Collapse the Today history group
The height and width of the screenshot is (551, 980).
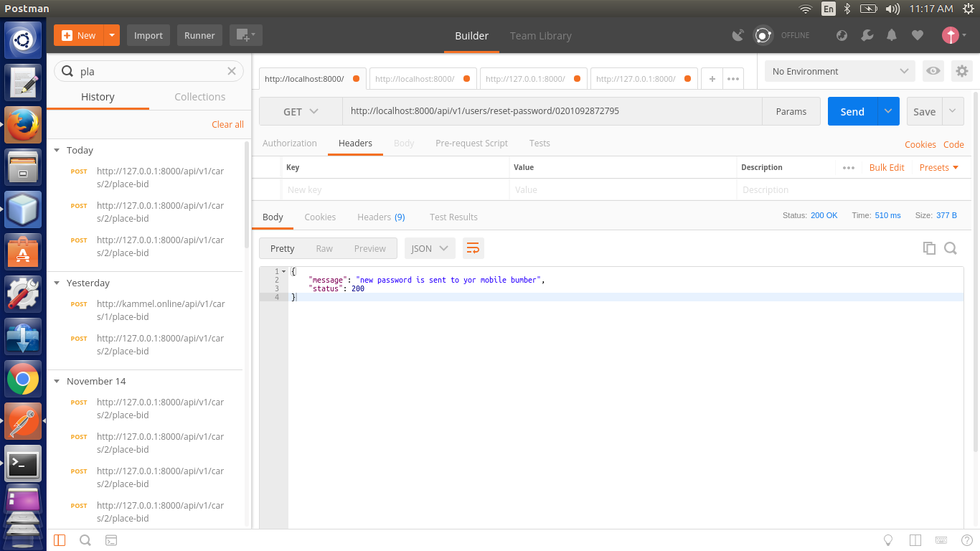pyautogui.click(x=57, y=150)
